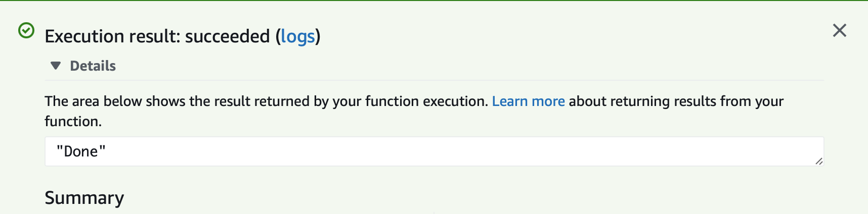868x214 pixels.
Task: Click the "Done" result text
Action: pos(81,151)
